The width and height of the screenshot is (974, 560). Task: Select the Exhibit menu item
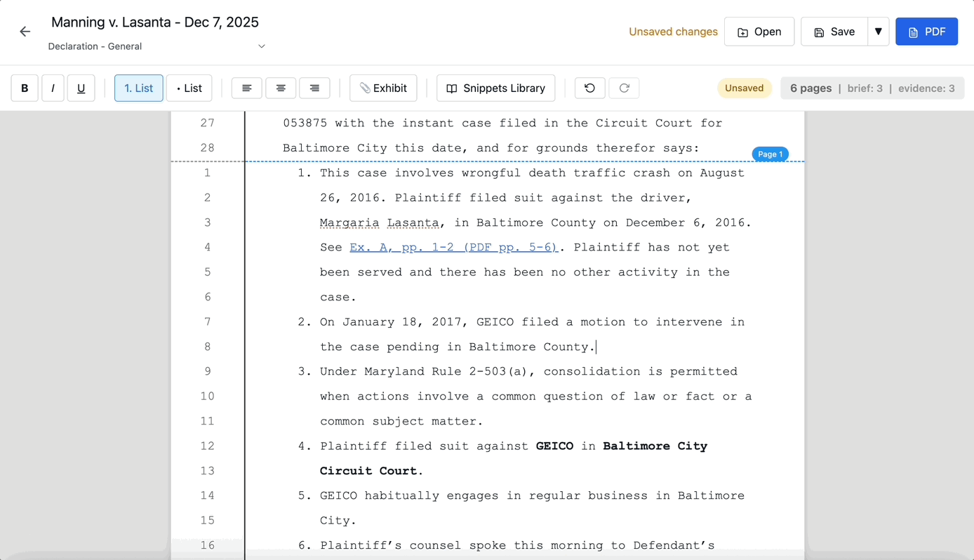(x=383, y=88)
